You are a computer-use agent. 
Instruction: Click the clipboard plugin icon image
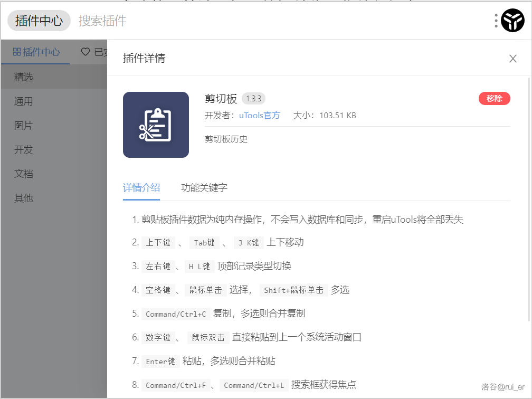[x=156, y=125]
